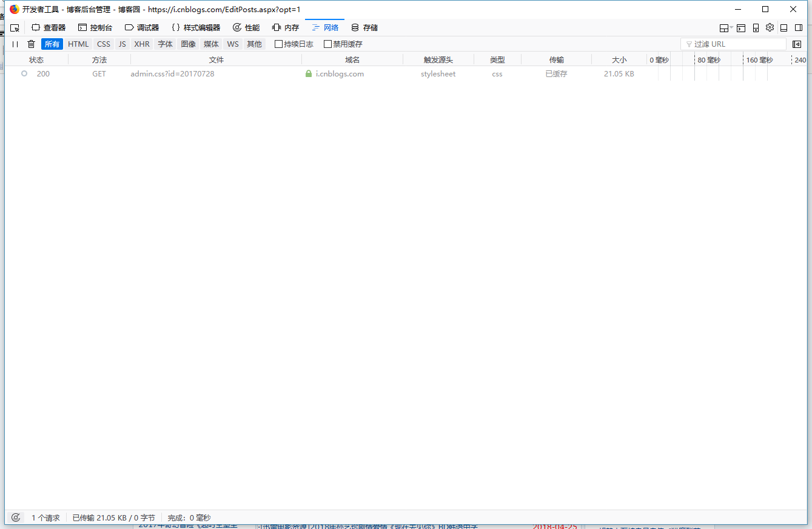Activate the element picker icon
Image resolution: width=812 pixels, height=529 pixels.
[x=15, y=28]
